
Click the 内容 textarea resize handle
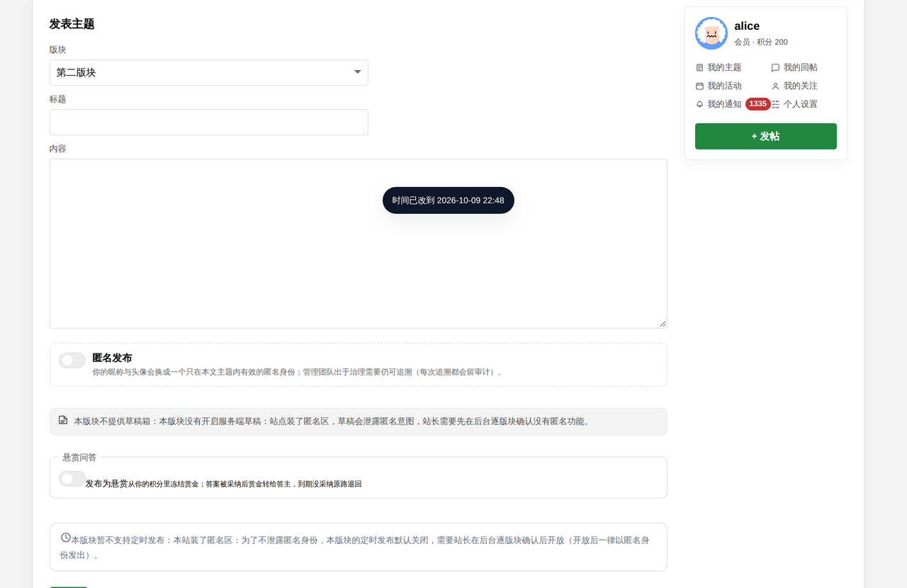pos(663,324)
